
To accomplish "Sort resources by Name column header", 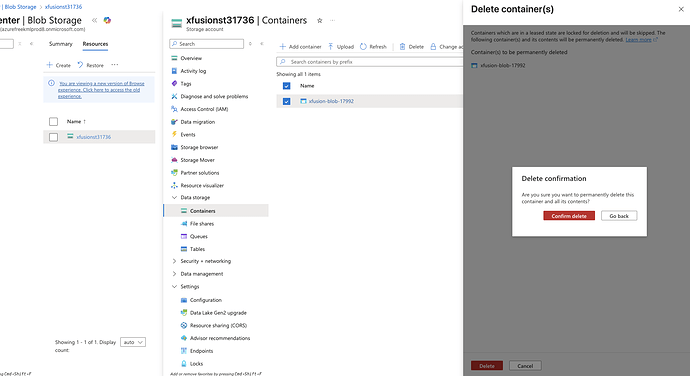I will coord(76,122).
